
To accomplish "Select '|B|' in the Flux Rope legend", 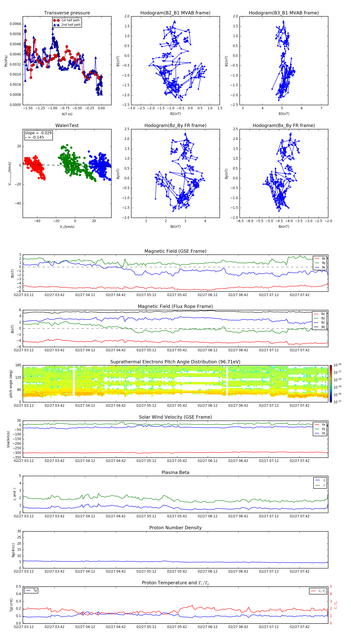I will [320, 327].
